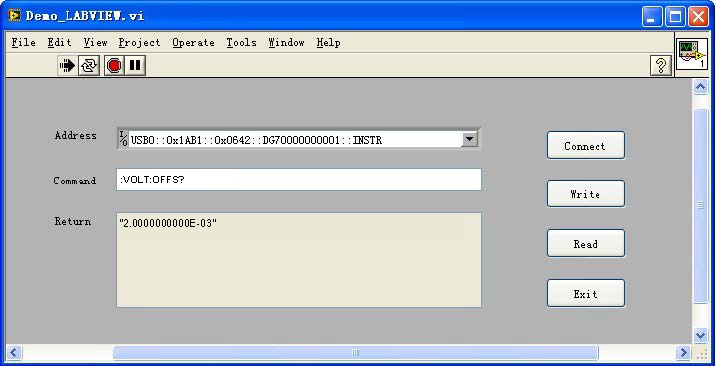Image resolution: width=716 pixels, height=366 pixels.
Task: Open the Operate menu
Action: tap(193, 42)
